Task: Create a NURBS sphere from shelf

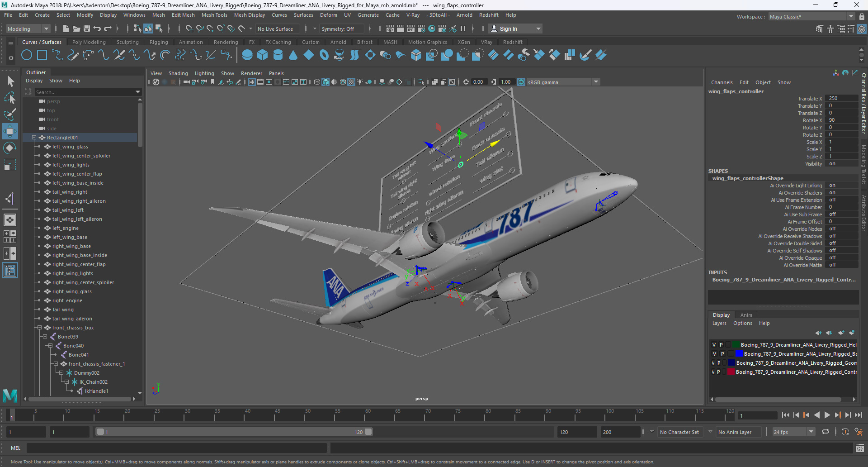Action: [x=247, y=55]
